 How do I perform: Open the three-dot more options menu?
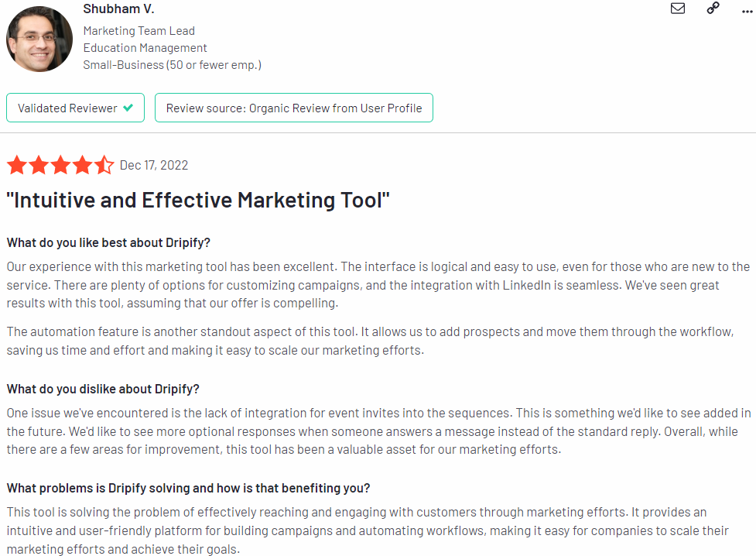[x=747, y=12]
